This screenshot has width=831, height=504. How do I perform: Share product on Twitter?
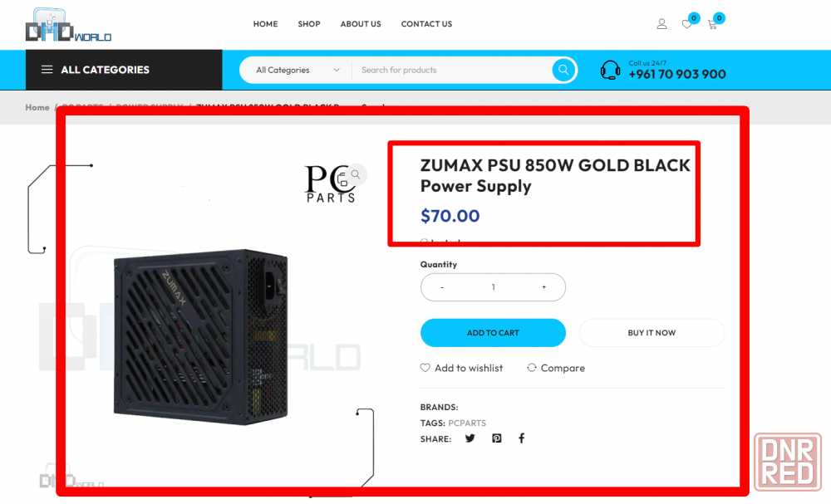coord(470,438)
